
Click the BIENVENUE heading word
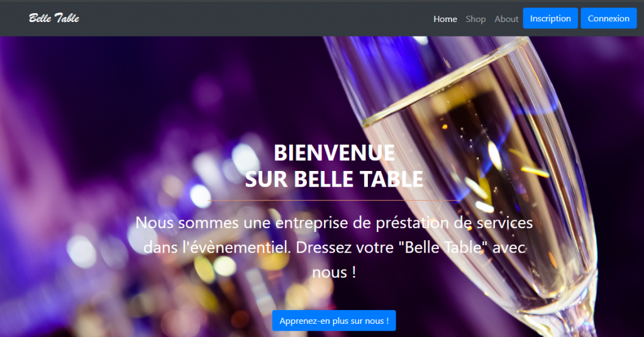(334, 153)
